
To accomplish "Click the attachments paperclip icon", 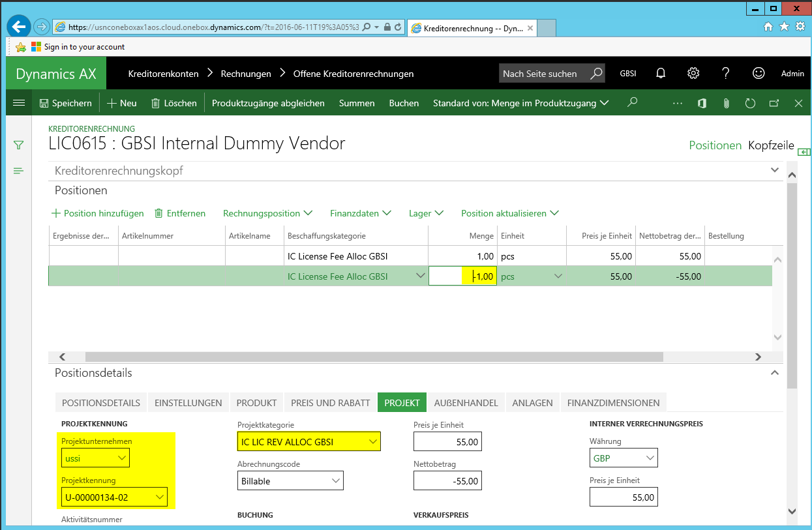I will coord(725,103).
